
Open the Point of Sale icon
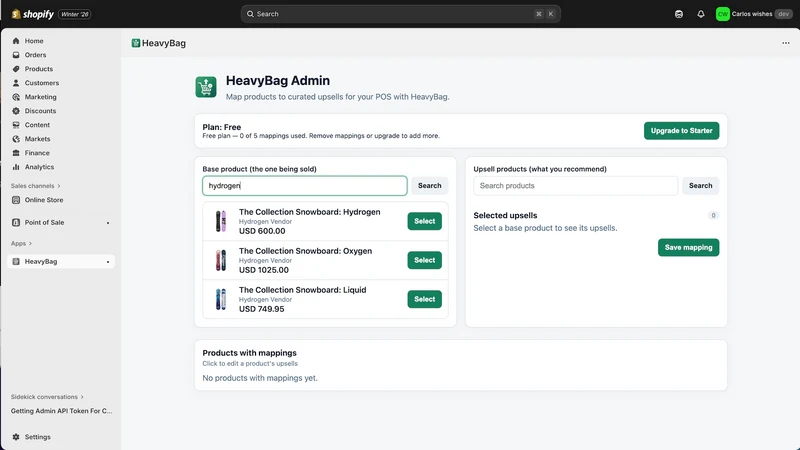point(16,222)
